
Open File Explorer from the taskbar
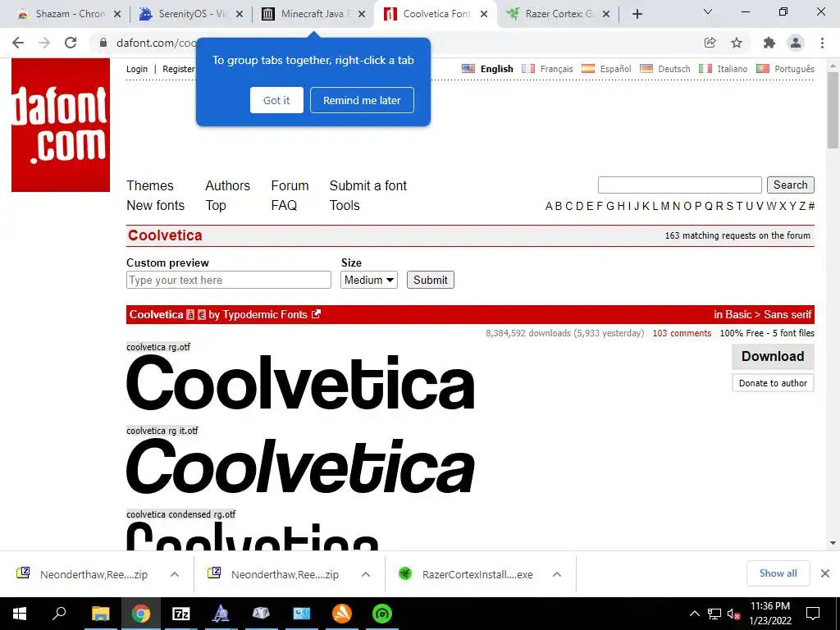click(x=100, y=614)
